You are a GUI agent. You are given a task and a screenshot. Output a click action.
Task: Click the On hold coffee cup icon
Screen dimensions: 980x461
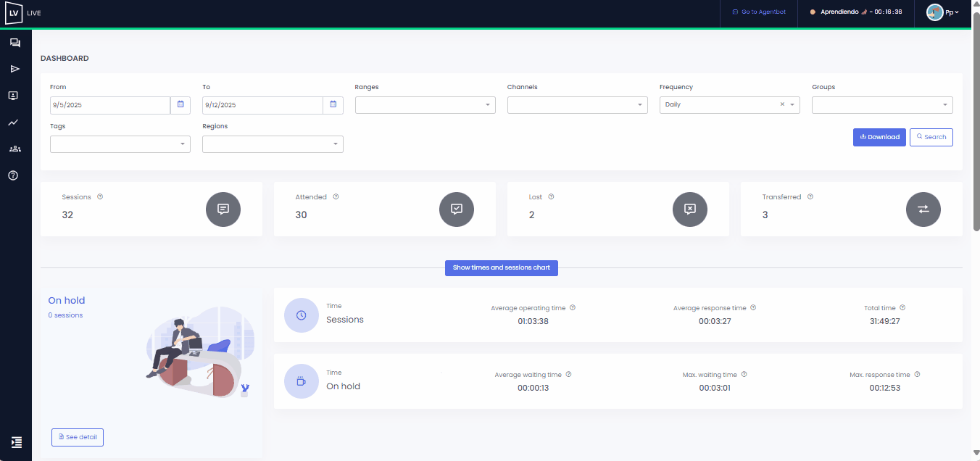pos(302,381)
